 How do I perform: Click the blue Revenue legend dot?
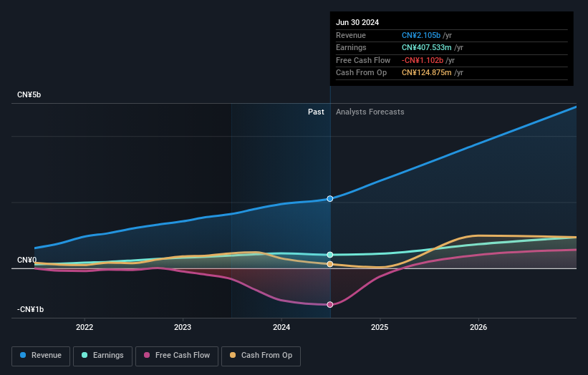pyautogui.click(x=23, y=355)
